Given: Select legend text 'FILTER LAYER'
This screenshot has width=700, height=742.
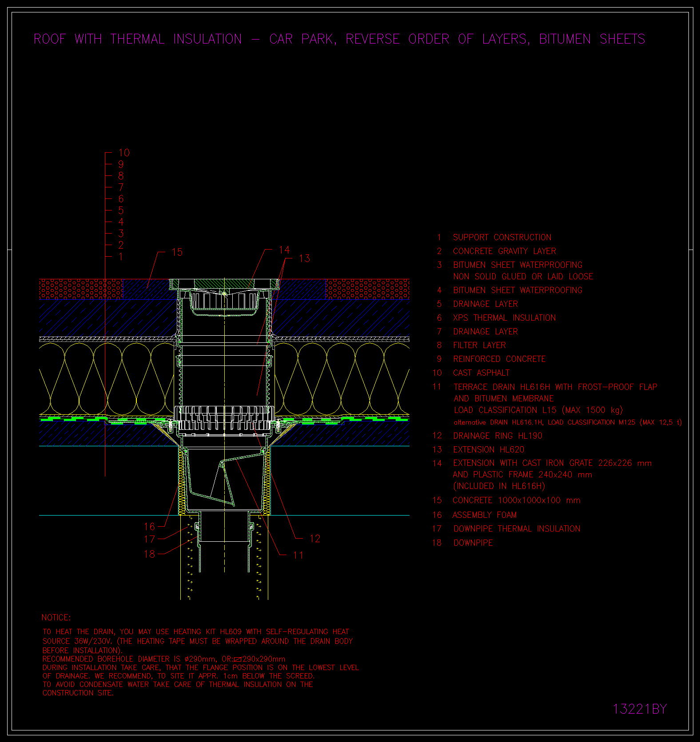Looking at the screenshot, I should click(x=479, y=345).
